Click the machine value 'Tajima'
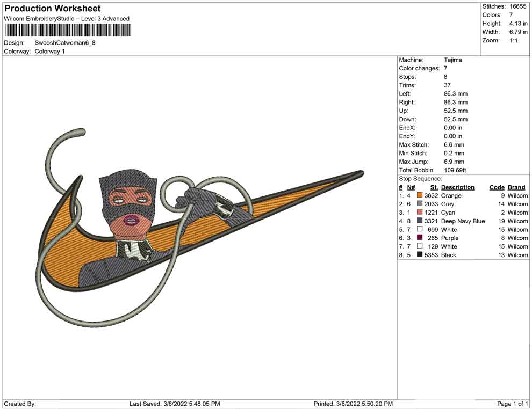The image size is (532, 409). [x=453, y=60]
